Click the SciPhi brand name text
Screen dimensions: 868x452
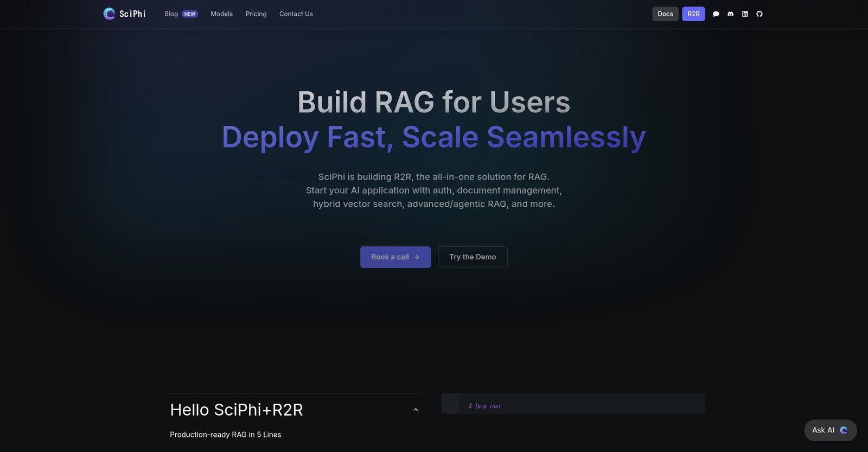point(132,14)
